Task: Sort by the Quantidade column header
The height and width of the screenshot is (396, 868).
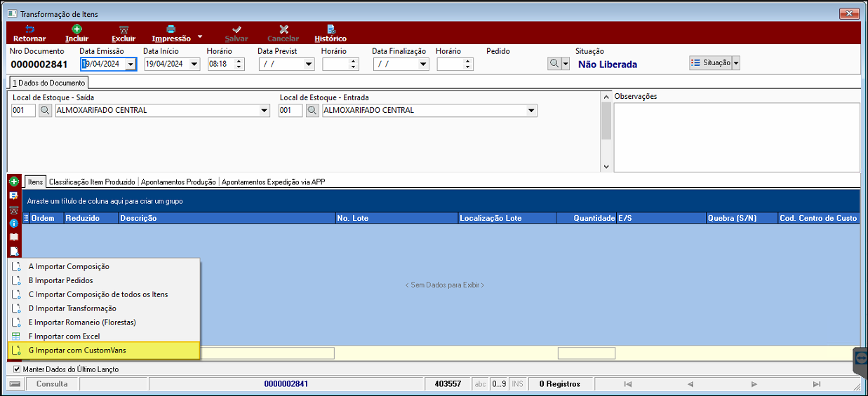Action: point(585,218)
